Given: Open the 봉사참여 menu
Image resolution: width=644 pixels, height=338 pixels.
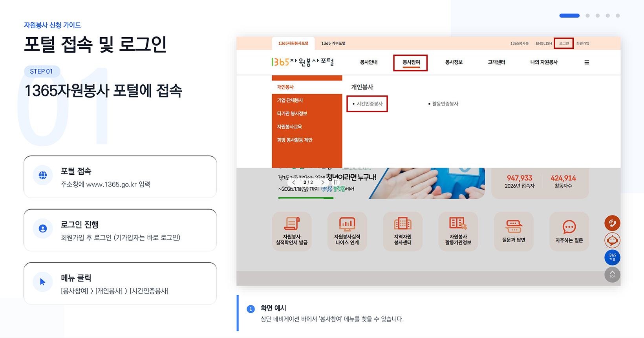Looking at the screenshot, I should click(411, 62).
